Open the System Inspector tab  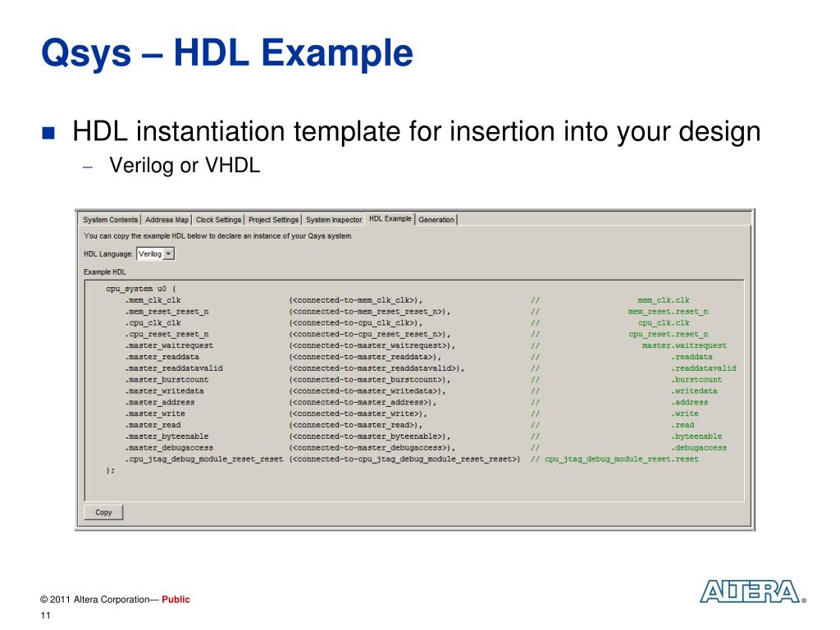point(334,220)
